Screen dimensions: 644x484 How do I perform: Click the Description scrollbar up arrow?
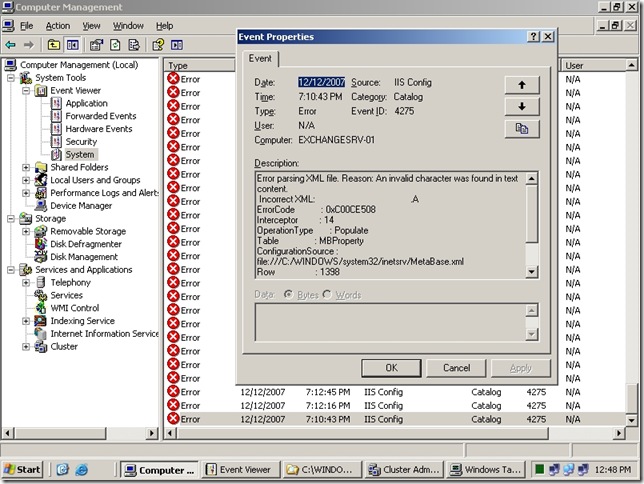pyautogui.click(x=531, y=178)
